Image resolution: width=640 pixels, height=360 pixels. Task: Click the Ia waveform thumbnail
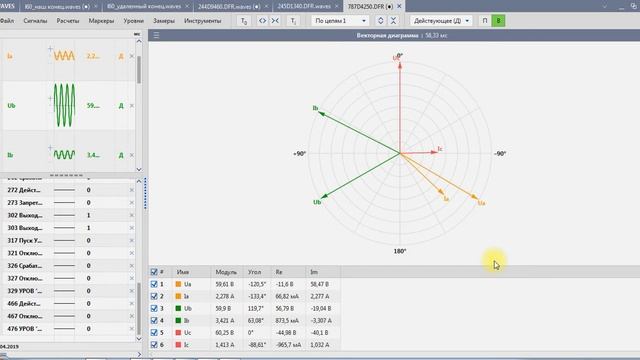(64, 56)
